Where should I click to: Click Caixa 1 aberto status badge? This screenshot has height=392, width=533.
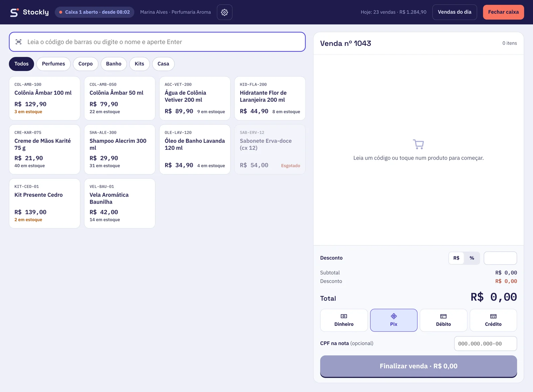(x=95, y=12)
